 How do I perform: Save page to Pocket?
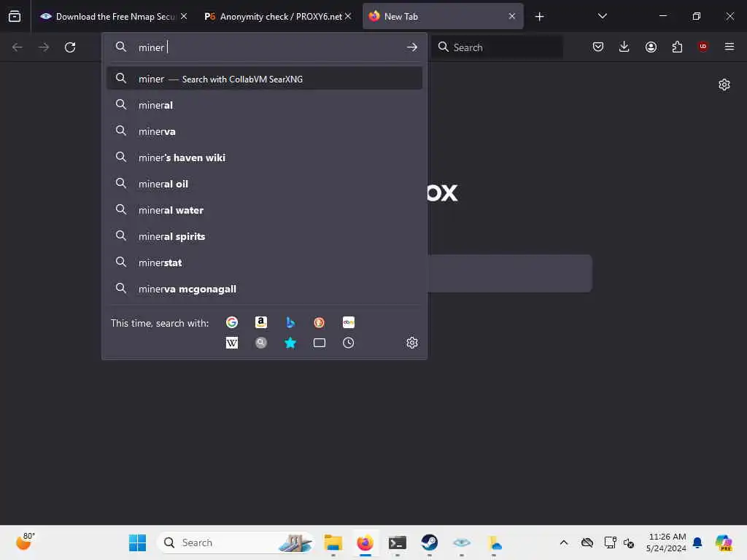pyautogui.click(x=598, y=47)
